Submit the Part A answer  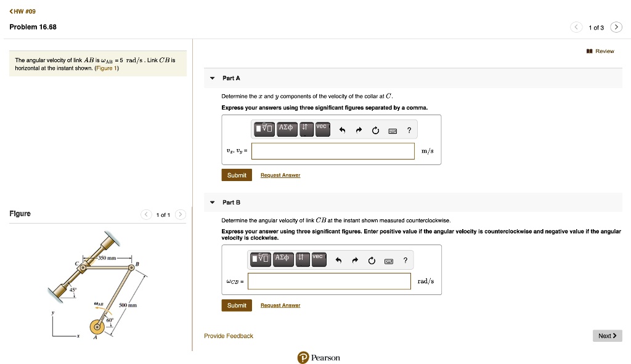[x=237, y=176]
